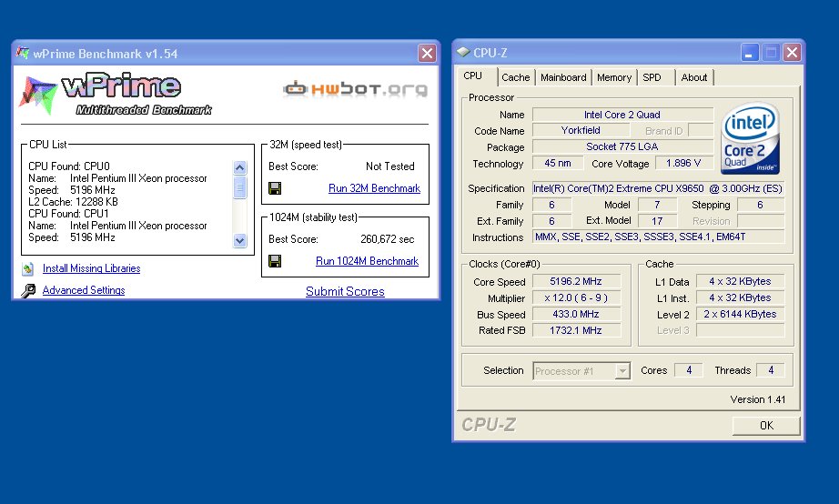Click the Core Speed value '5196.2 MHz'

(576, 281)
